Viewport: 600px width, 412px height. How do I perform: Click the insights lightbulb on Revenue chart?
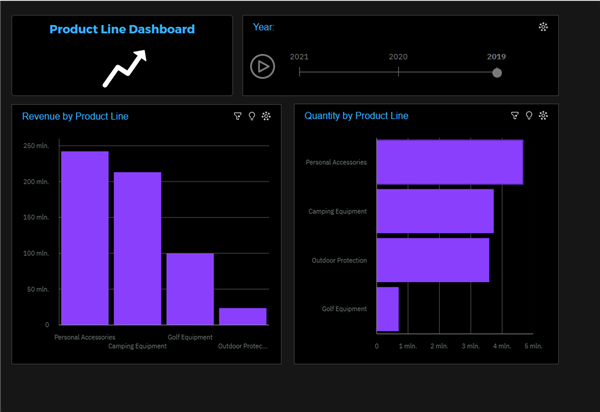tap(252, 116)
